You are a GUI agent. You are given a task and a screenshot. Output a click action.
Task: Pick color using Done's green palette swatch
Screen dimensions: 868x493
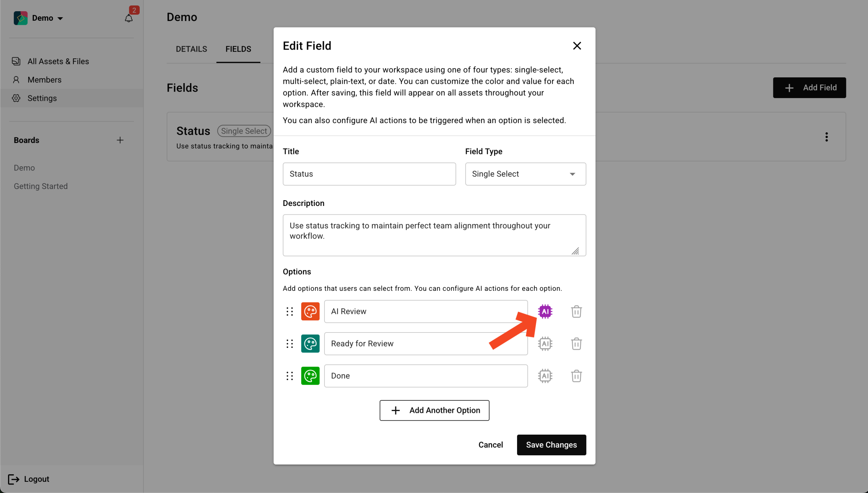point(310,376)
